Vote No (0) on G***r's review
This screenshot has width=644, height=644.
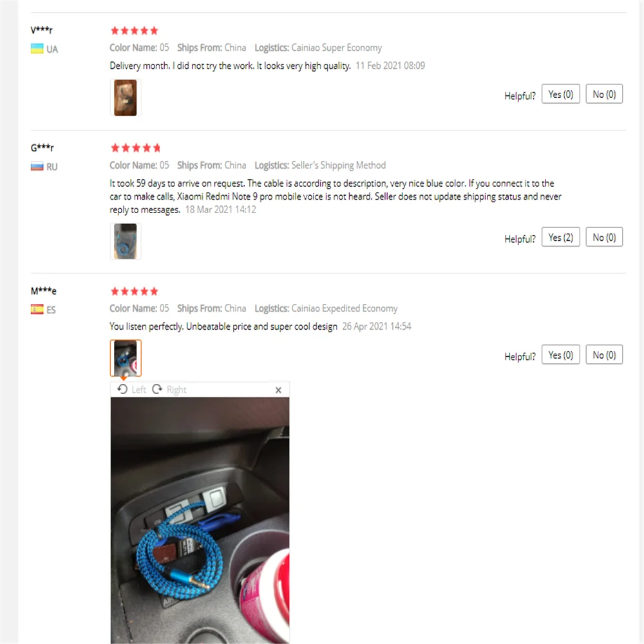coord(604,237)
